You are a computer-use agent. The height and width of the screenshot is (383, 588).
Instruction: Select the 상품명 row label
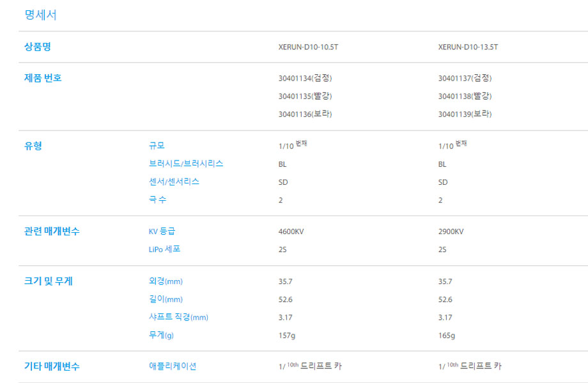point(38,47)
